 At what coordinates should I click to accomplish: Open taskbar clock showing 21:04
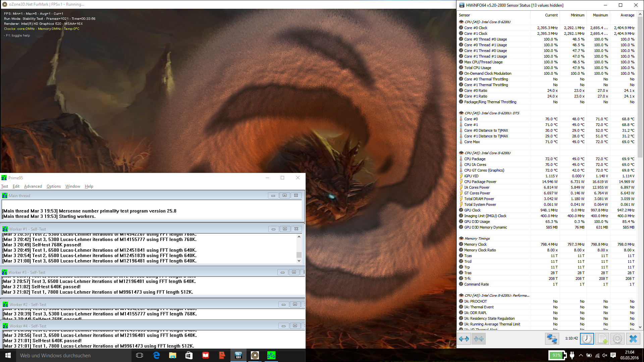point(629,355)
